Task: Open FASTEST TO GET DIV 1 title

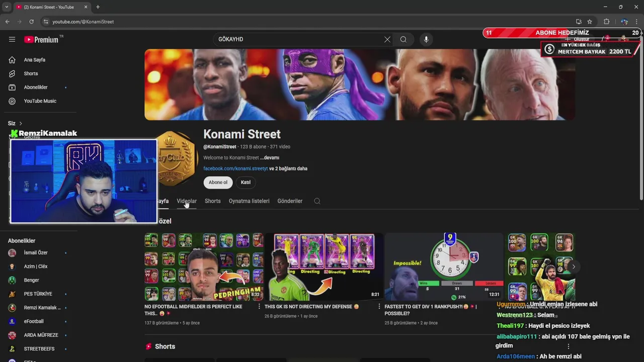Action: click(x=430, y=310)
